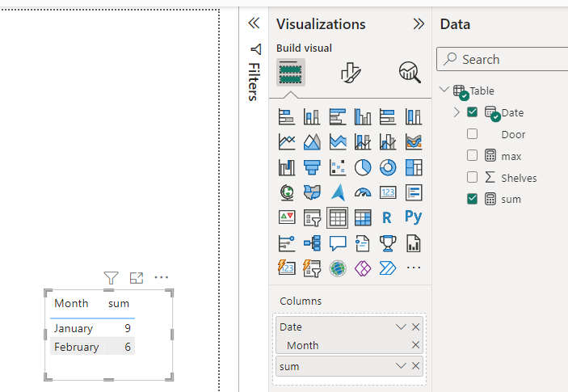This screenshot has height=392, width=568.
Task: Expand the Filters pane with double chevron
Action: pyautogui.click(x=254, y=23)
